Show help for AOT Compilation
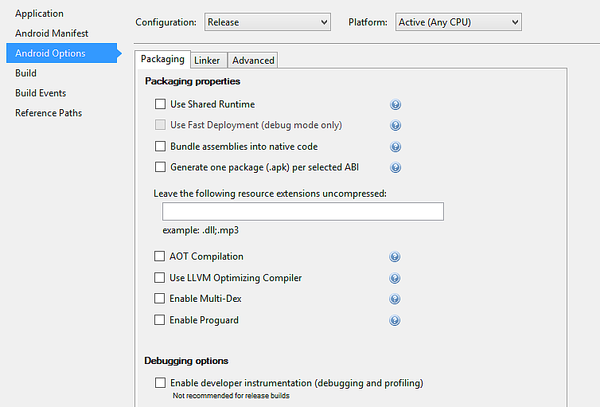 [396, 257]
